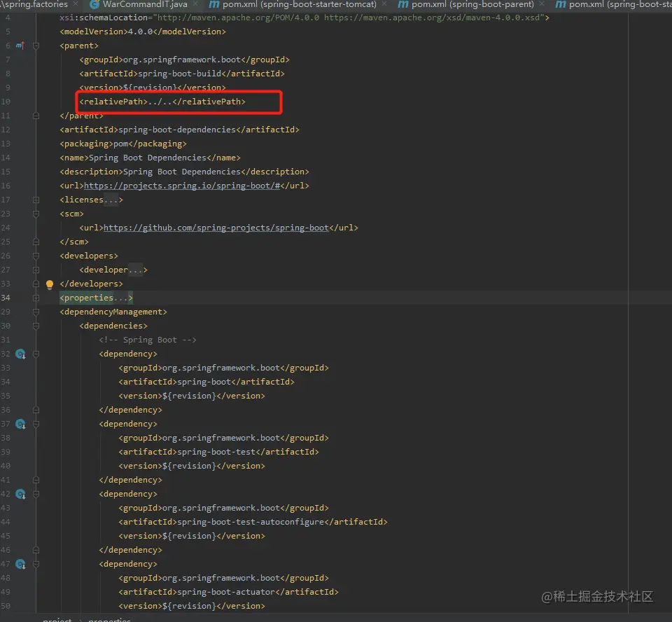
Task: Click the fold end marker at </parent>
Action: (x=36, y=116)
